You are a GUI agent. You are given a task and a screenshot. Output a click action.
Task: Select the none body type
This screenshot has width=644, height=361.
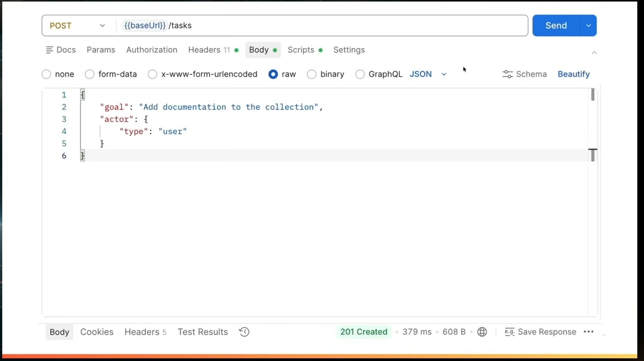click(47, 74)
